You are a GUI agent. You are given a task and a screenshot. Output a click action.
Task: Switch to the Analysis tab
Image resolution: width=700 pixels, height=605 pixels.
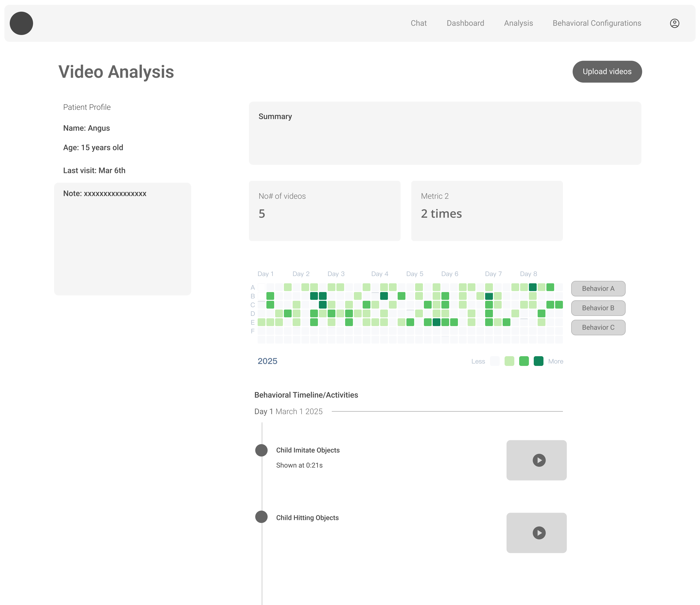coord(518,23)
